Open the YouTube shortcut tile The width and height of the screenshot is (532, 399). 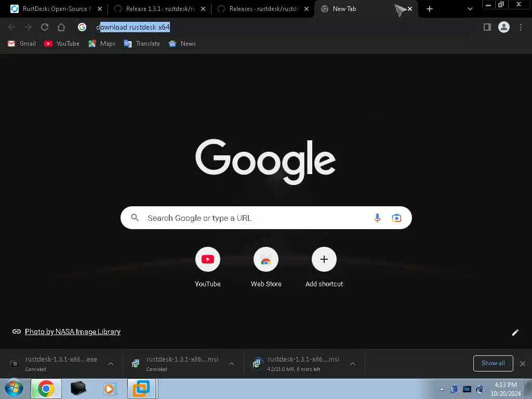coord(208,267)
